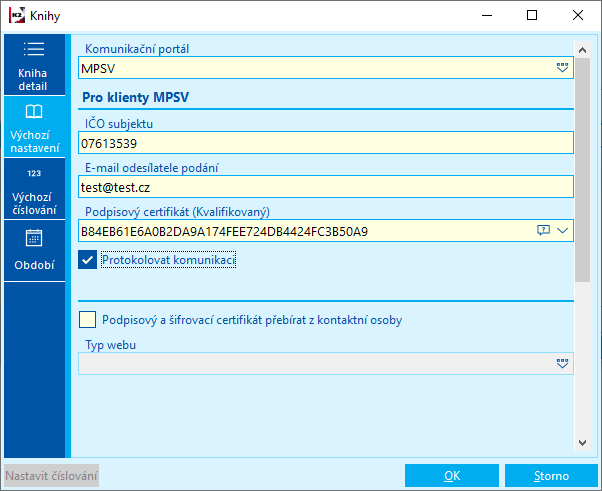Click the K2 application logo
Viewport: 602px width, 491px height.
point(17,15)
